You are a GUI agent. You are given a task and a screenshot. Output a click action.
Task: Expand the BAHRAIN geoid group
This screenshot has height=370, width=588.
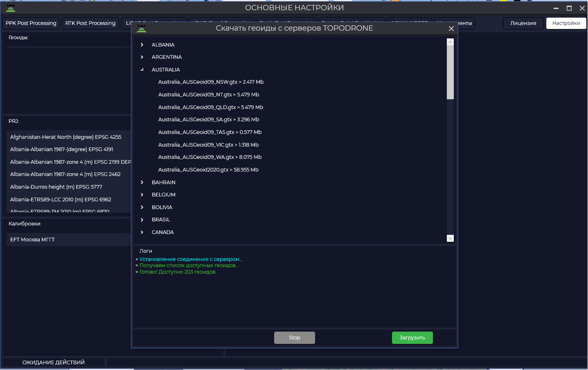click(x=142, y=182)
